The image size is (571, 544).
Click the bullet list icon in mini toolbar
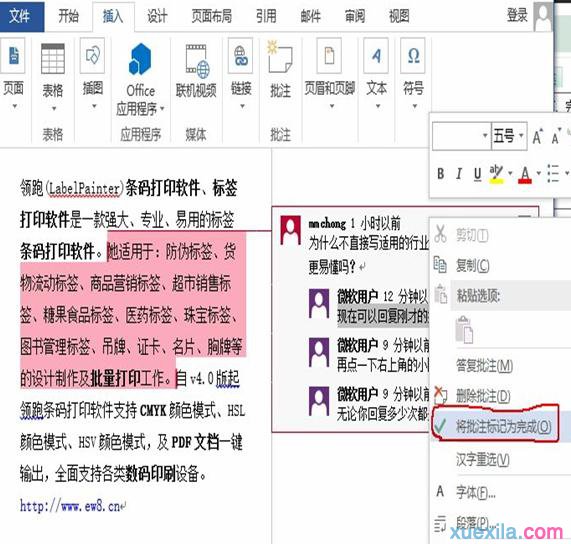[x=553, y=173]
